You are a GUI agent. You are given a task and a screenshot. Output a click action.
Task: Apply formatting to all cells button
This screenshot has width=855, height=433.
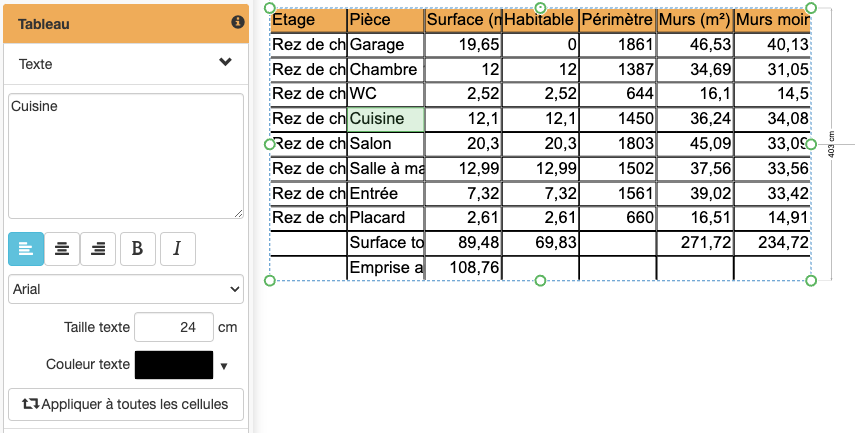point(126,404)
